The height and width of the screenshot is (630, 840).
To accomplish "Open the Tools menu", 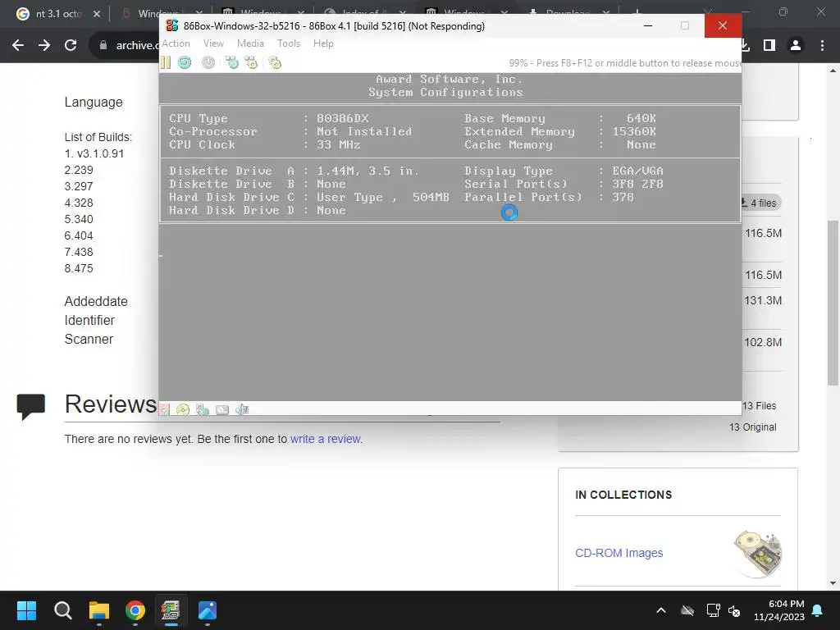I will coord(288,43).
